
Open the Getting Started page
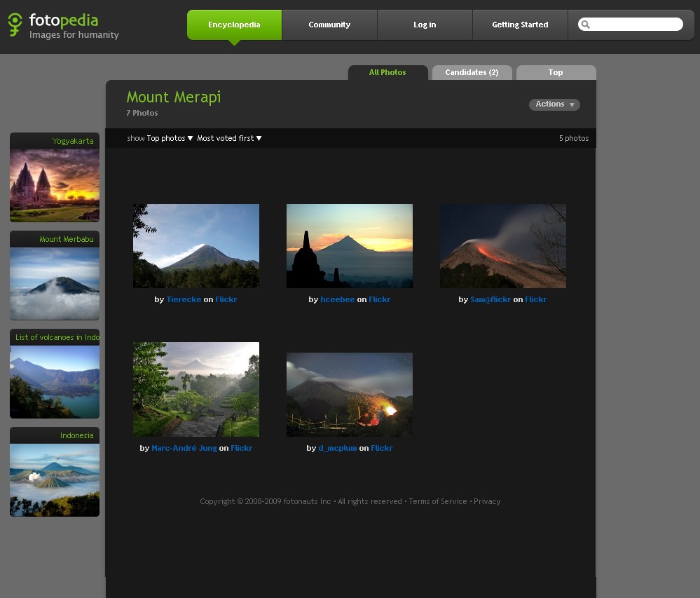(x=520, y=25)
